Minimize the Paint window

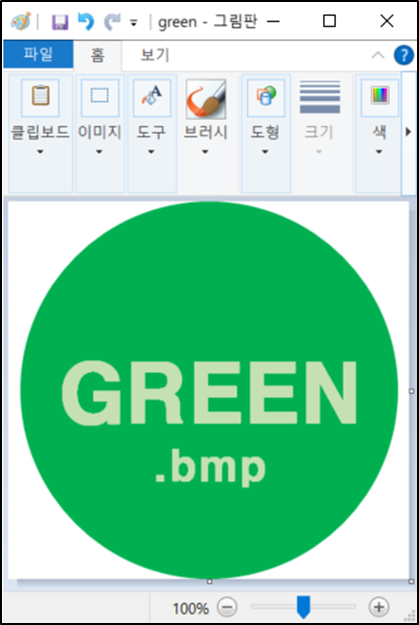click(273, 21)
